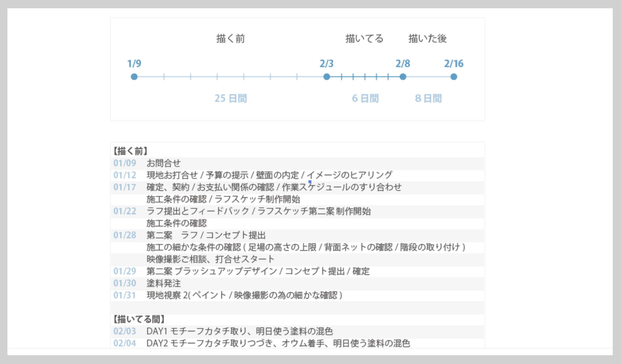Viewport: 621px width, 364px height.
Task: Click the 8 日間 duration label
Action: click(428, 99)
